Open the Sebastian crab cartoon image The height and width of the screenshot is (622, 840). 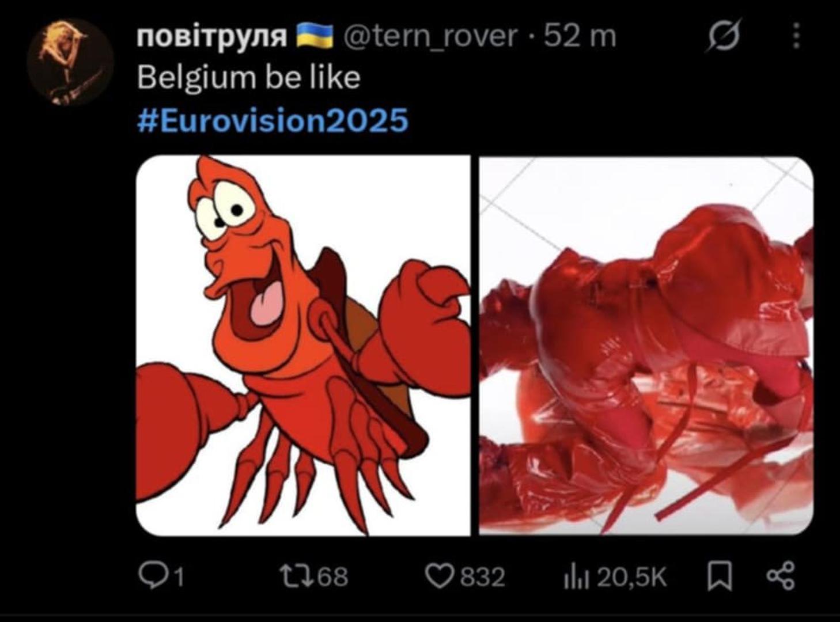coord(303,346)
